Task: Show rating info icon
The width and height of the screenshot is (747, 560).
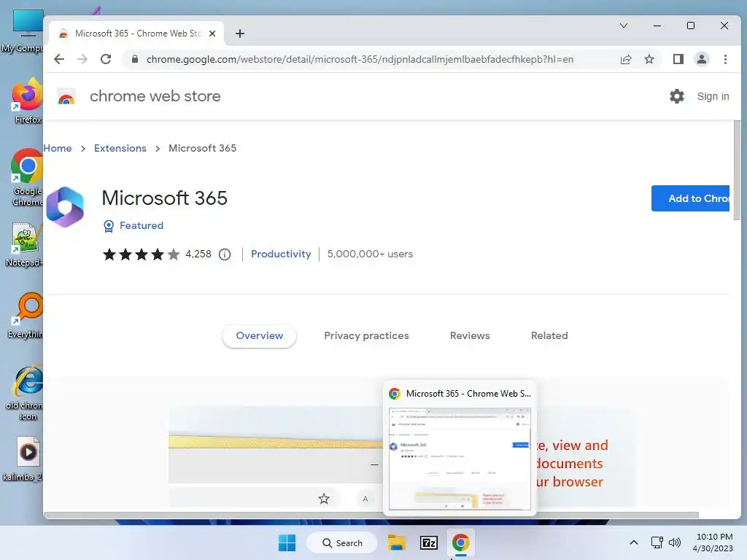Action: pyautogui.click(x=225, y=254)
